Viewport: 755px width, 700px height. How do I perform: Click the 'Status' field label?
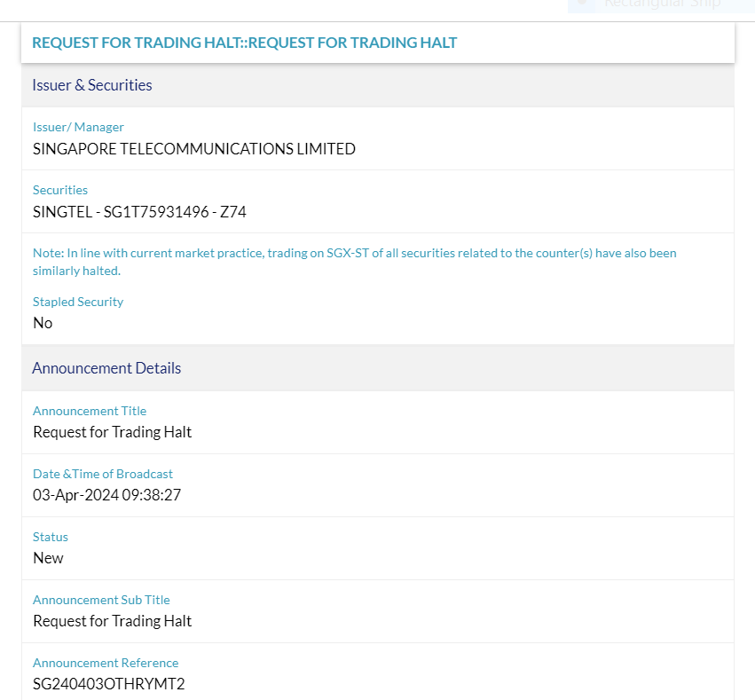pos(50,537)
